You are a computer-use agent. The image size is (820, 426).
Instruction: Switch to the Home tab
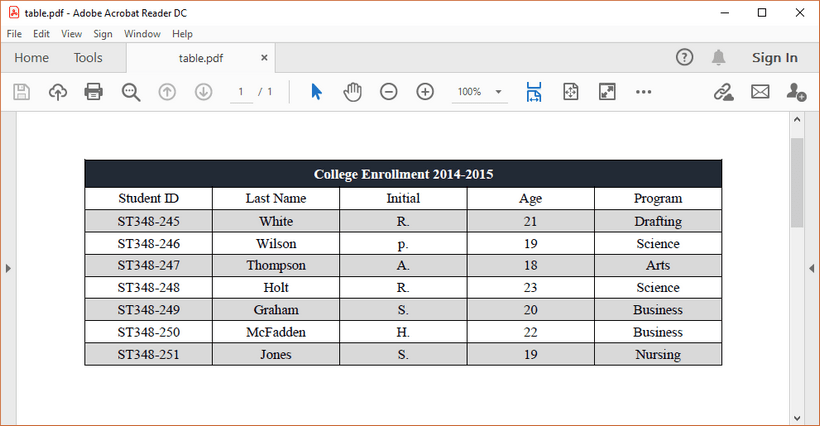(x=31, y=57)
